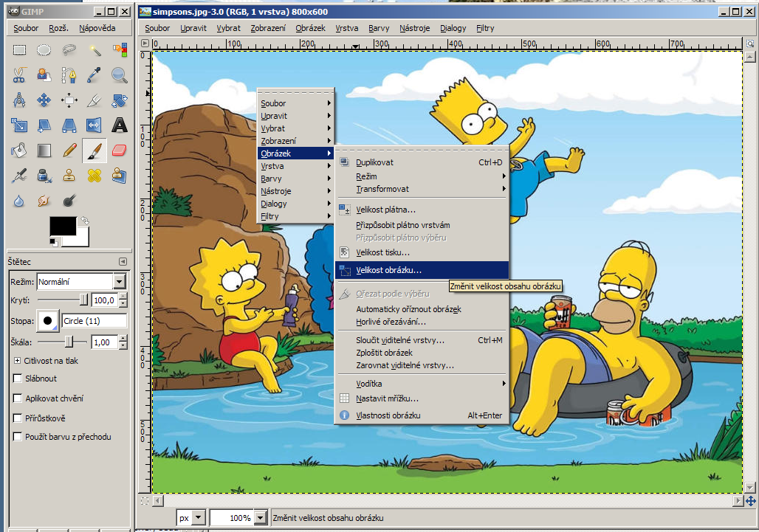
Task: Select the Fuzzy Select magic wand tool
Action: (x=95, y=50)
